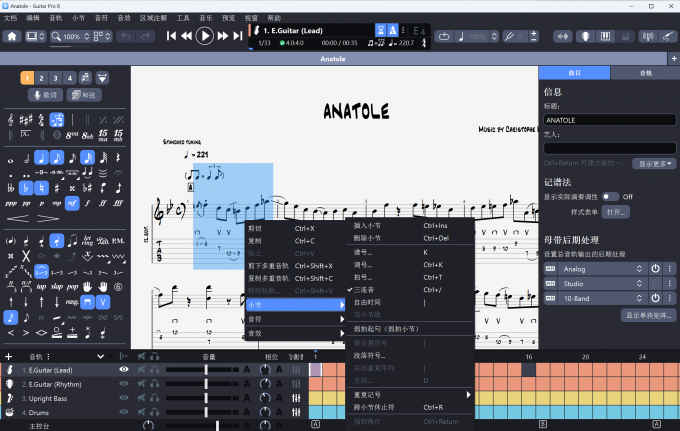The height and width of the screenshot is (431, 680).
Task: Hide the E.Guitar (Lead) track via eye icon
Action: click(124, 369)
